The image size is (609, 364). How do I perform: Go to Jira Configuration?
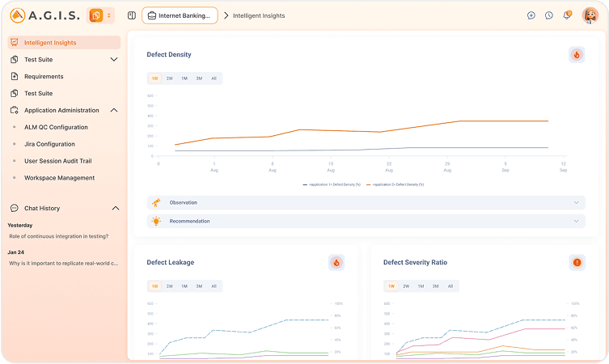49,144
